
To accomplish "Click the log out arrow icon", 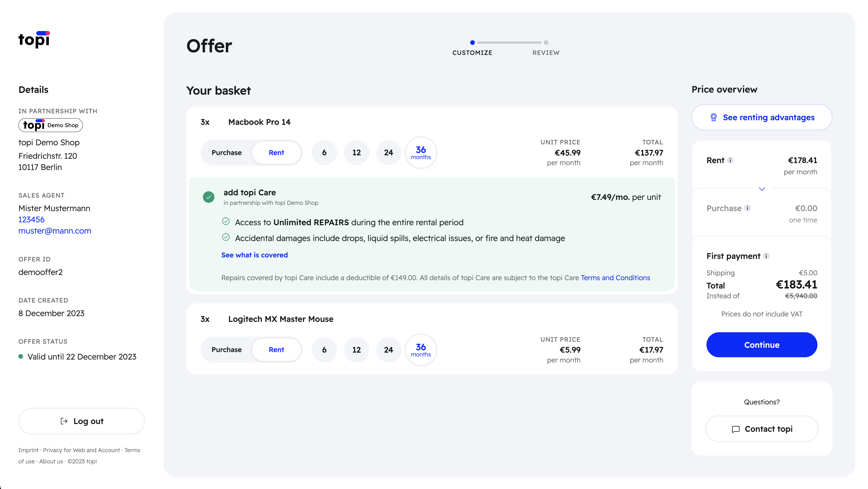I will coord(64,421).
